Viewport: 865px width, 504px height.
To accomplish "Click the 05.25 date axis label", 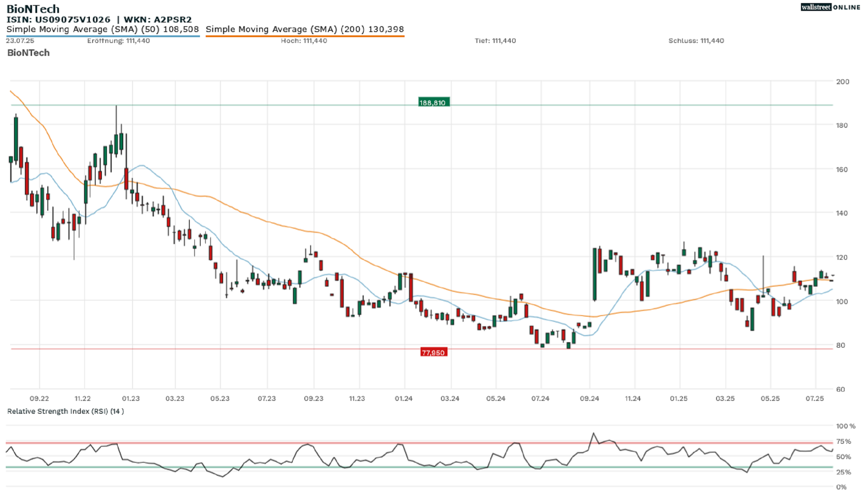I will [770, 398].
